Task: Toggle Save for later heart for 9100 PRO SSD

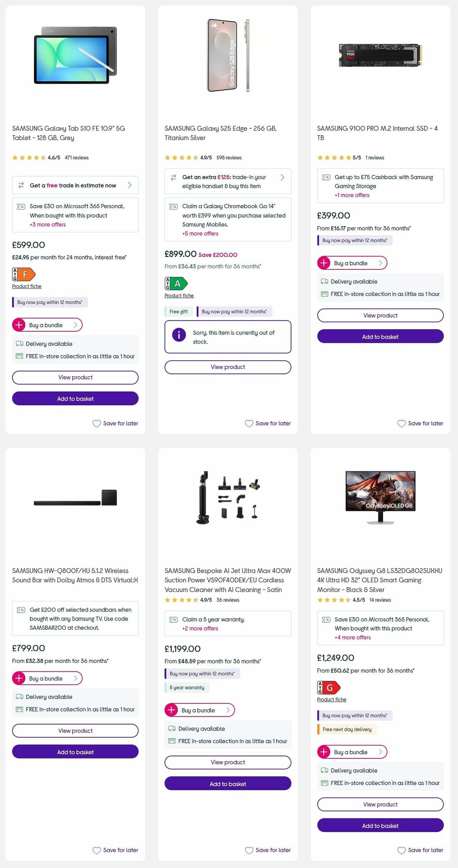Action: pos(401,423)
